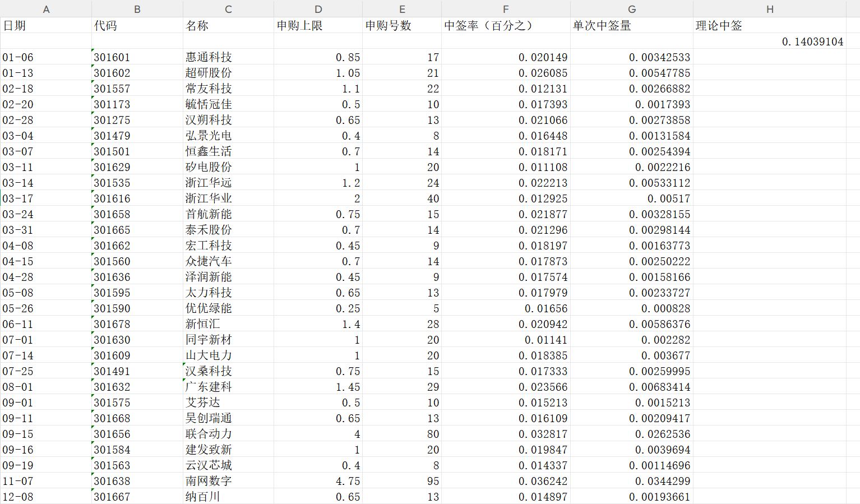860x504 pixels.
Task: Select name cell 弘景光电
Action: point(228,135)
